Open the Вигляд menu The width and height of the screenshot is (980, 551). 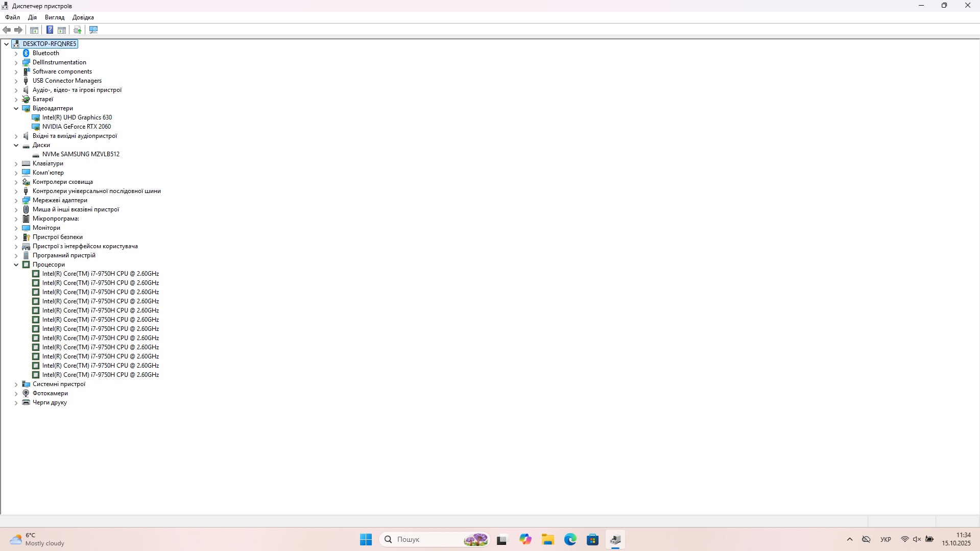55,17
